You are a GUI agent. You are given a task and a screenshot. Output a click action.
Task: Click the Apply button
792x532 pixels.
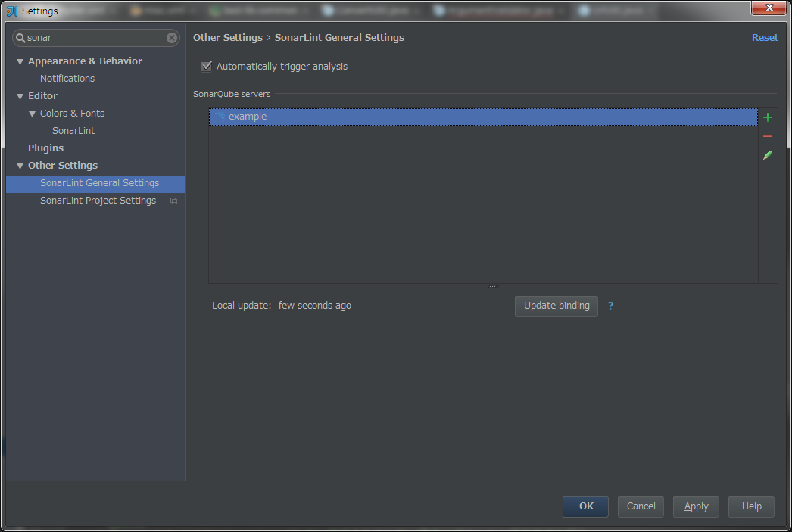(x=695, y=506)
